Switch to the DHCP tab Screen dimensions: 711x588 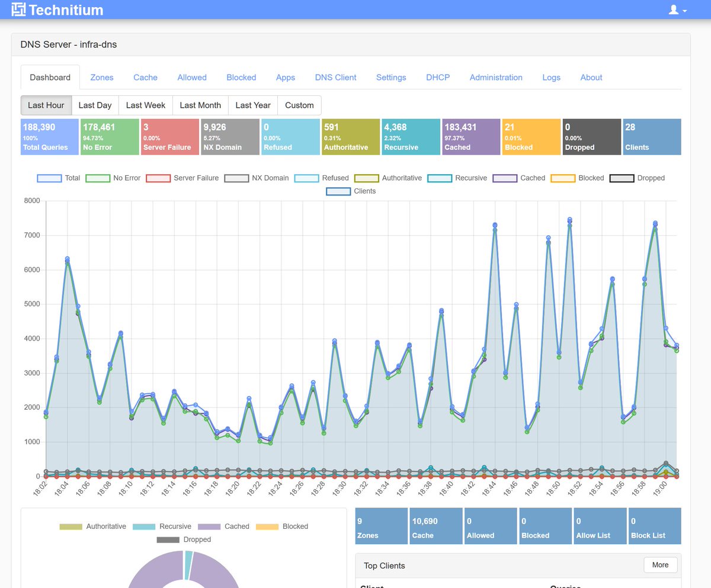tap(438, 78)
